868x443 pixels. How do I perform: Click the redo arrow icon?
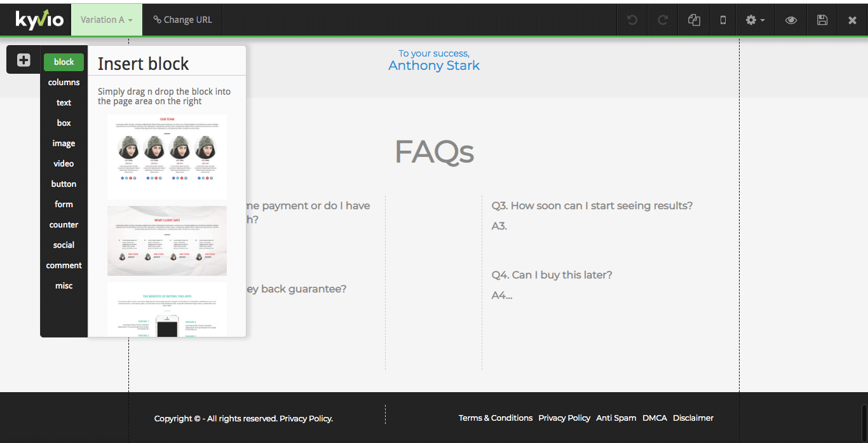[x=663, y=20]
